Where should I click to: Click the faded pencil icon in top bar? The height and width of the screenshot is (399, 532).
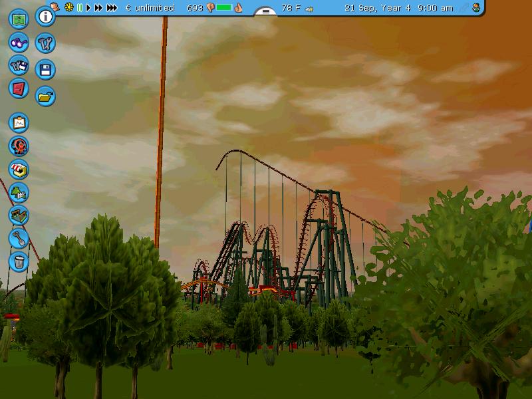pyautogui.click(x=464, y=8)
